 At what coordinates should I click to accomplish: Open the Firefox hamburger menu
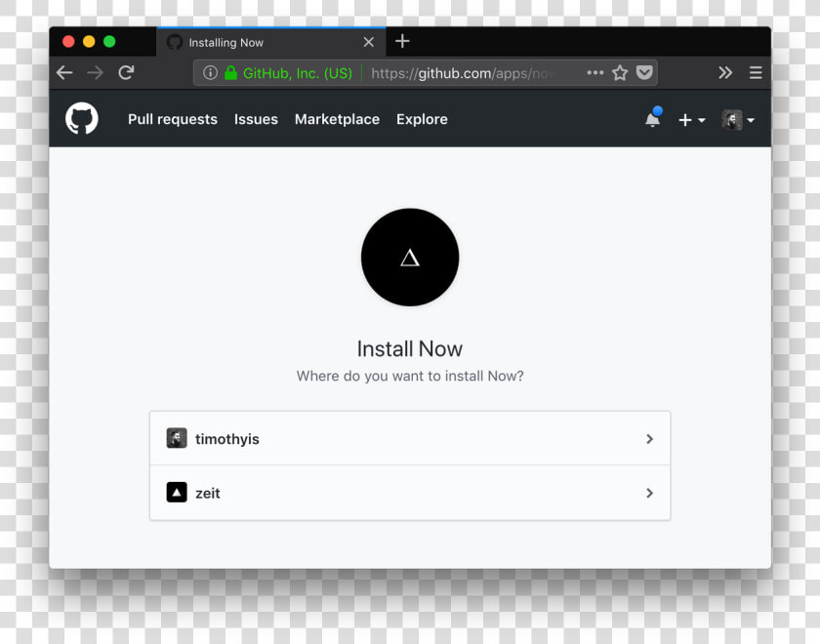756,72
